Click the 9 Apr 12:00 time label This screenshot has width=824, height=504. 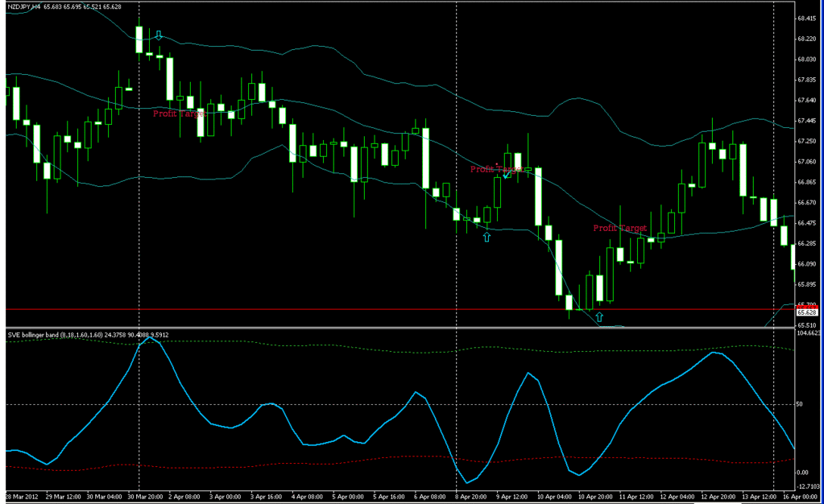[x=511, y=497]
